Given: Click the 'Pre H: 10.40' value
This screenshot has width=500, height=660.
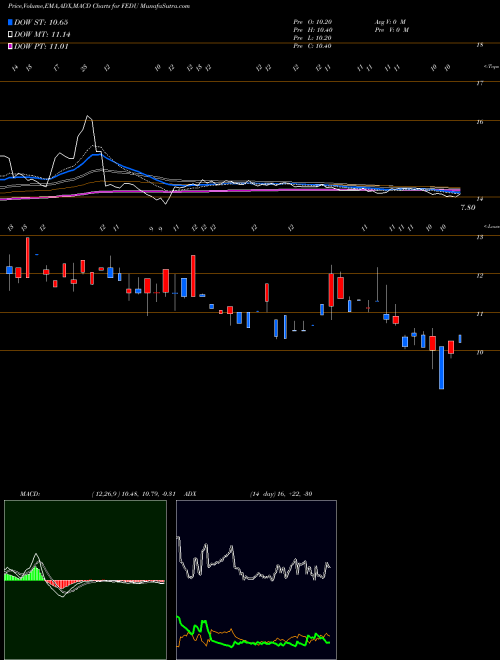Looking at the screenshot, I should click(312, 30).
